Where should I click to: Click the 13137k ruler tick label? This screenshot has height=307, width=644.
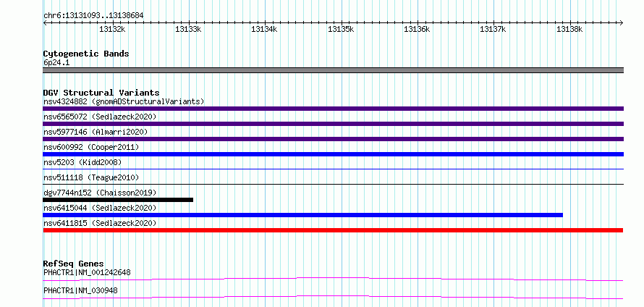tap(493, 29)
